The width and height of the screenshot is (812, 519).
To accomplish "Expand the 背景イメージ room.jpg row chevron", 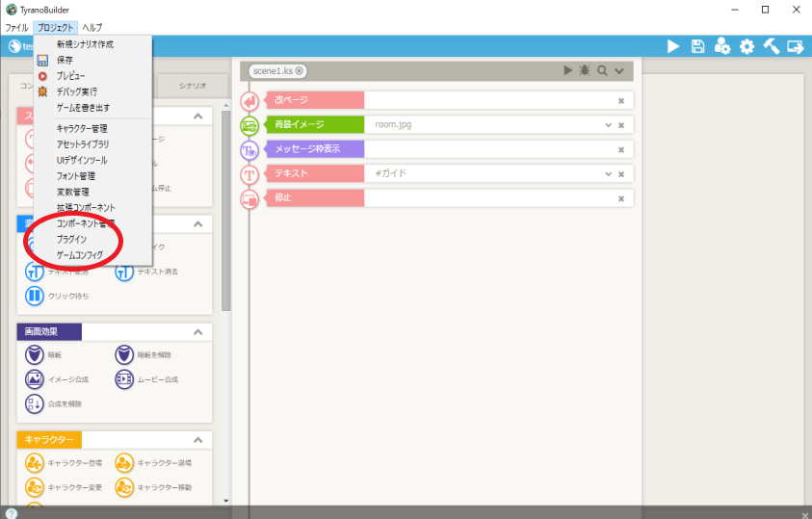I will coord(609,125).
